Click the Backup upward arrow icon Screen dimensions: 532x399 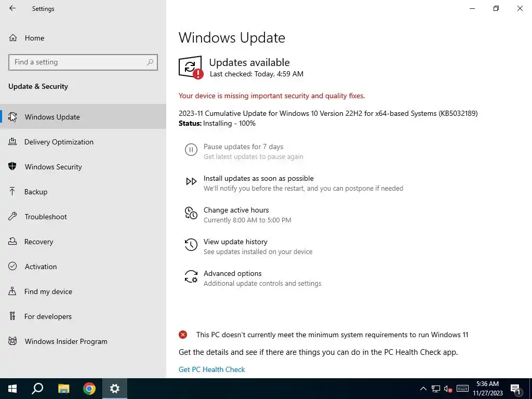pos(12,191)
